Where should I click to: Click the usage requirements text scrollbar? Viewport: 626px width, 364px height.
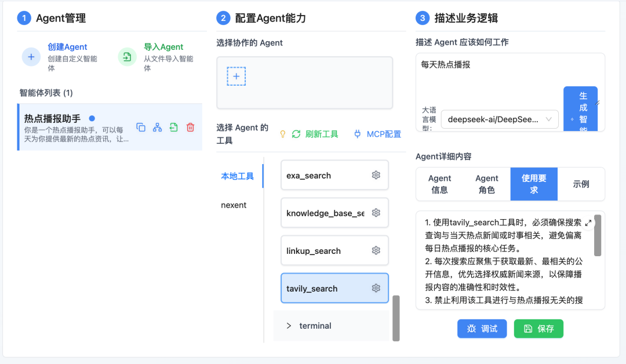(598, 235)
